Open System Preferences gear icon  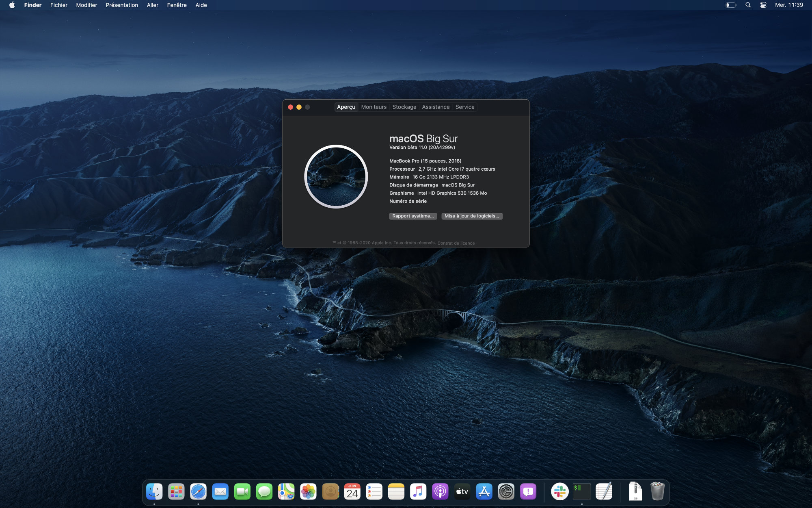pos(506,492)
